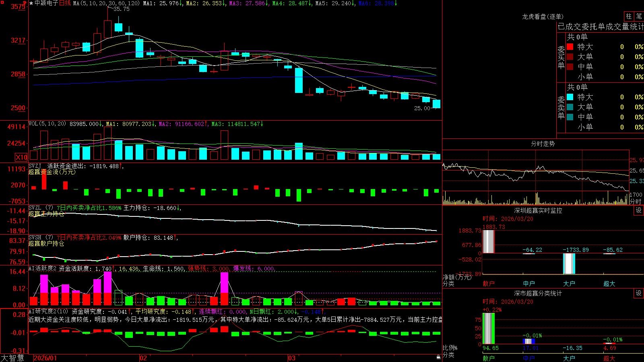Click the star icon before 中颖电子
This screenshot has width=644, height=362.
click(31, 3)
